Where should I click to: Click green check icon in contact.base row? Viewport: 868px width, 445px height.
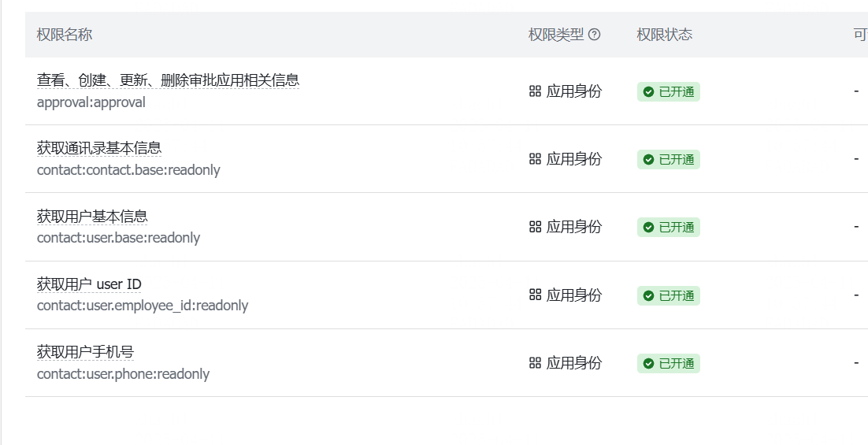649,160
